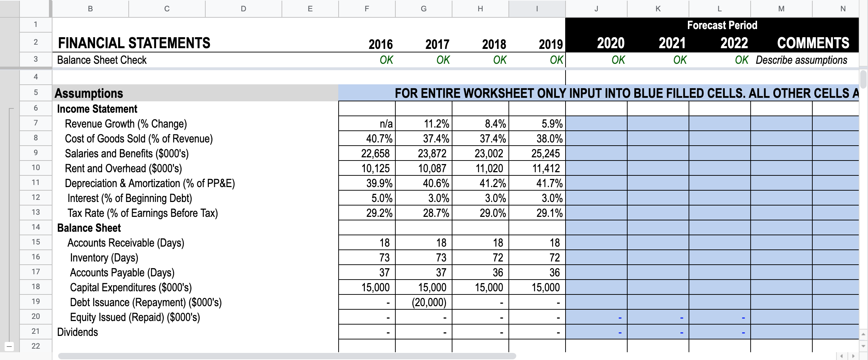The height and width of the screenshot is (360, 868).
Task: Select the FINANCIAL STATEMENTS title cell
Action: click(x=134, y=43)
